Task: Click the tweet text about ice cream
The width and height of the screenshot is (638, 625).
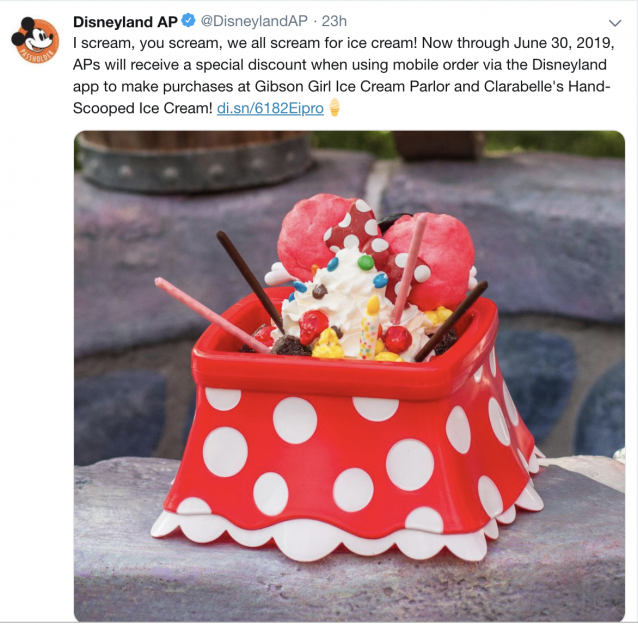Action: [x=343, y=76]
